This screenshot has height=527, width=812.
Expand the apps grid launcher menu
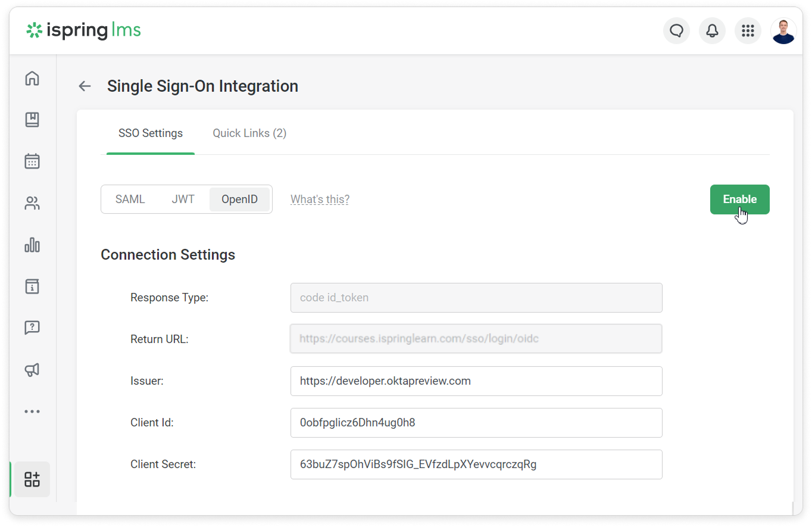point(748,31)
